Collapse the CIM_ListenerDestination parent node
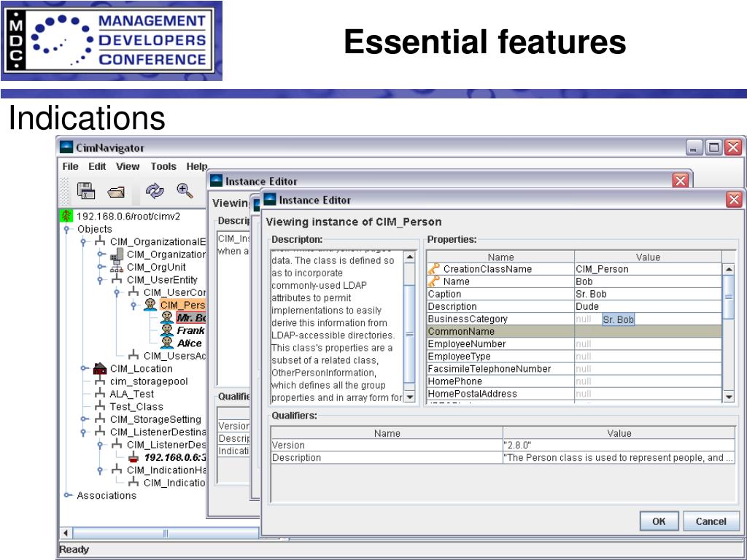This screenshot has height=560, width=747. (84, 432)
